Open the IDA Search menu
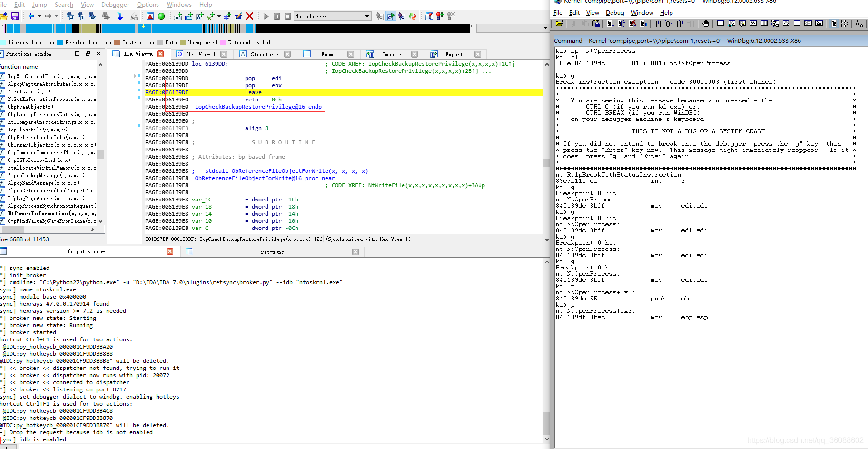Viewport: 868px width, 449px height. click(x=64, y=4)
